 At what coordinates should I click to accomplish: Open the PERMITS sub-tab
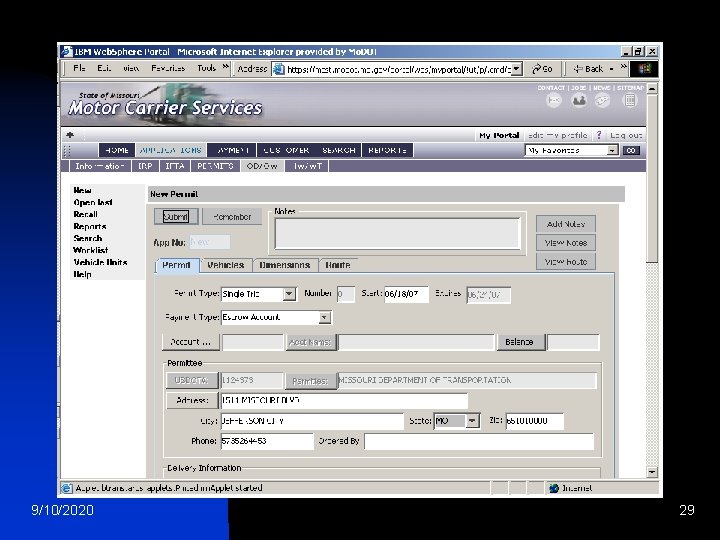point(215,166)
